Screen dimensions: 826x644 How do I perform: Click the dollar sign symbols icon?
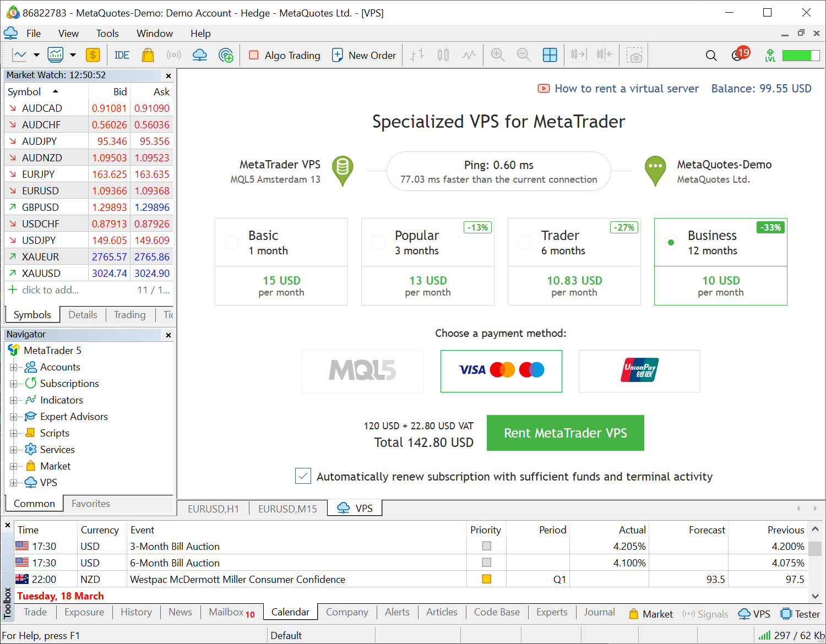pyautogui.click(x=93, y=55)
